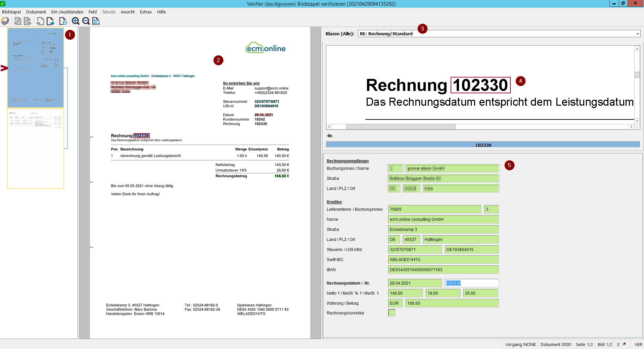Viewport: 644px width, 349px height.
Task: Click the snippet scroll down arrow
Action: tap(637, 121)
